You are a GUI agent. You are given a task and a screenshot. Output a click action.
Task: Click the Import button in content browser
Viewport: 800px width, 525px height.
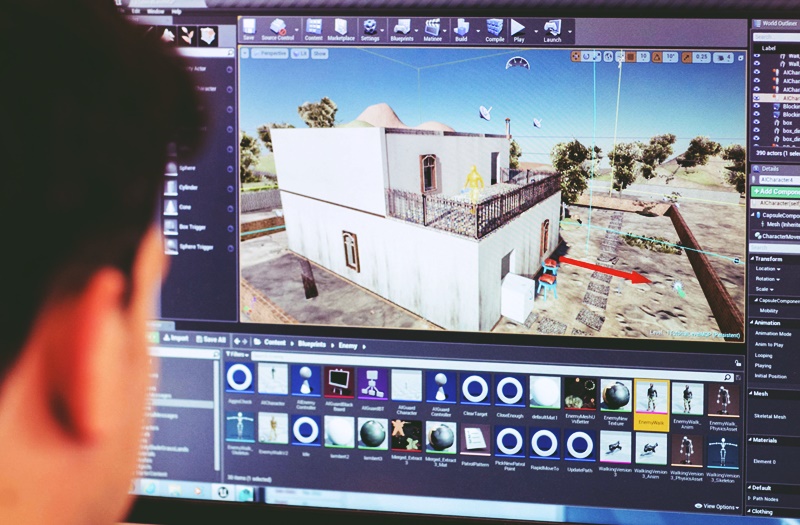click(x=176, y=338)
